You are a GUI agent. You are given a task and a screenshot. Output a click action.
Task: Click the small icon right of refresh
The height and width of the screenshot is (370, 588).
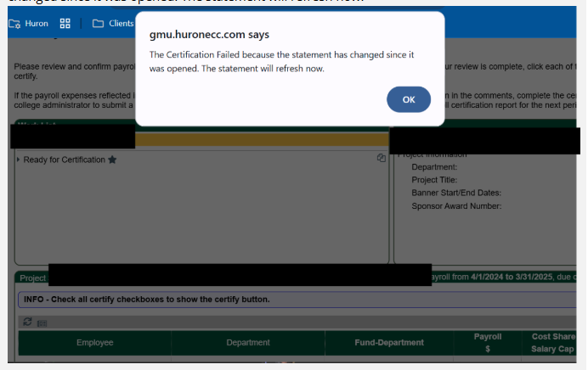point(42,322)
